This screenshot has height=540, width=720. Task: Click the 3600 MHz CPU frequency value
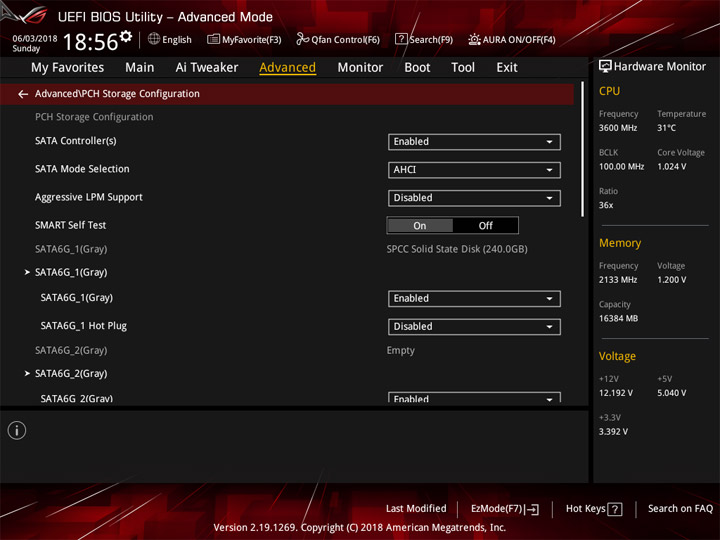(618, 128)
